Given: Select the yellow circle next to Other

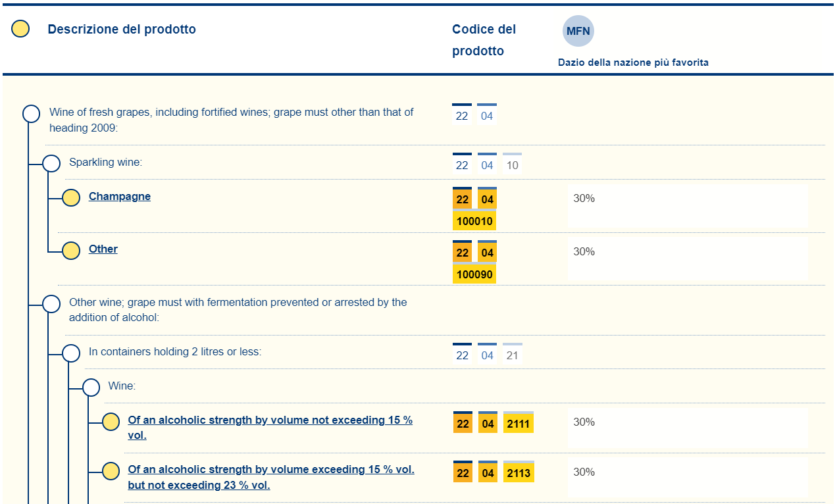Looking at the screenshot, I should tap(71, 250).
